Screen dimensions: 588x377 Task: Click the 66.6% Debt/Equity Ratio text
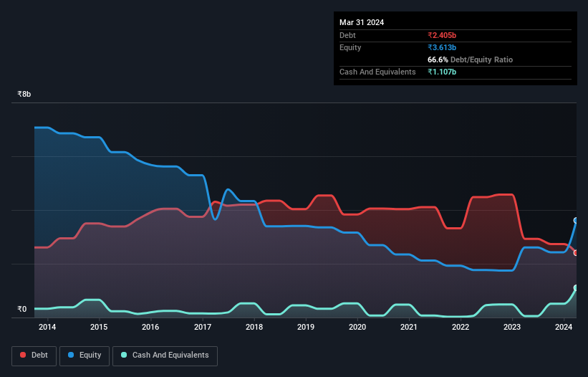pos(470,59)
